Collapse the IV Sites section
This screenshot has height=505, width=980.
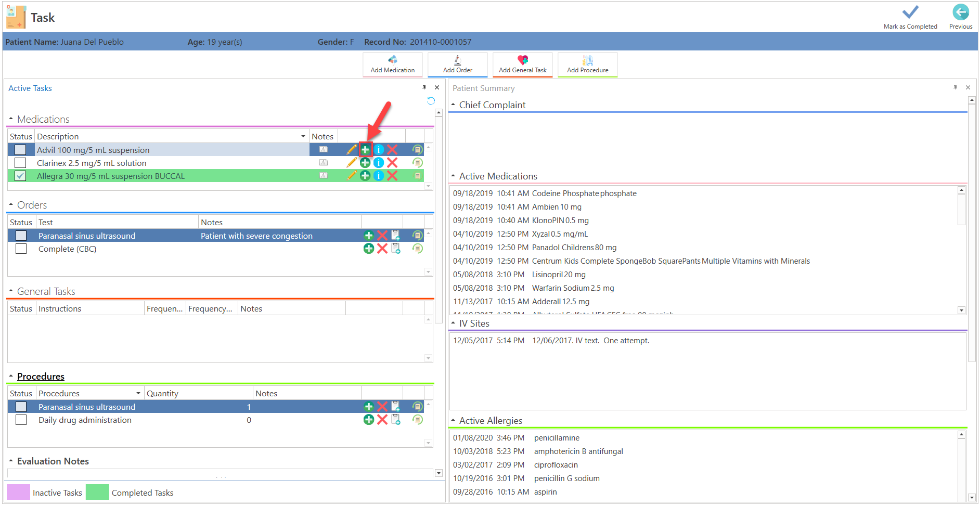(x=453, y=323)
